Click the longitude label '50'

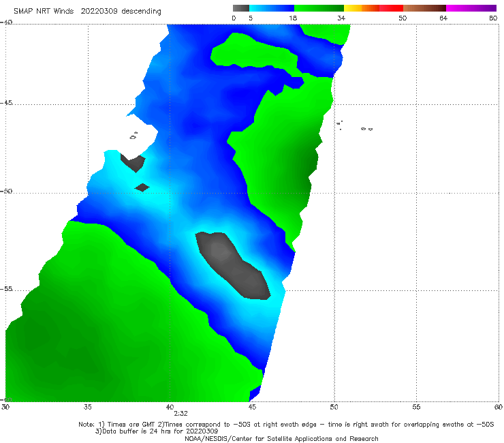334,407
